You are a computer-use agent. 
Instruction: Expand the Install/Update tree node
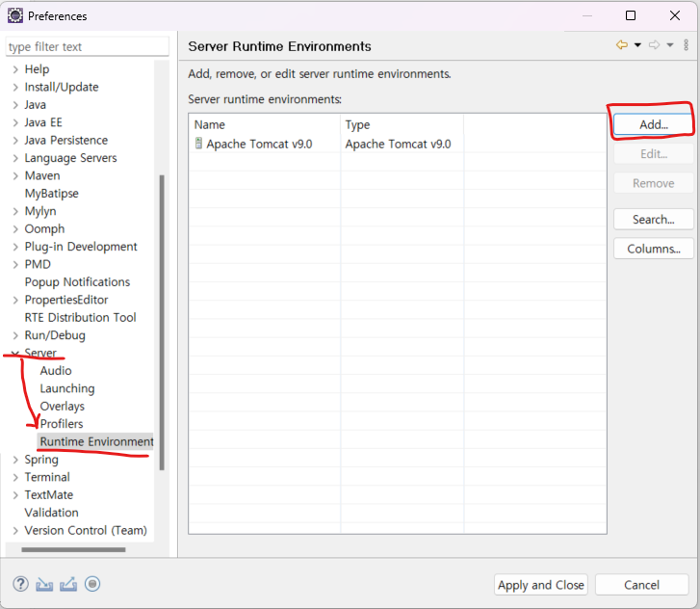coord(15,87)
